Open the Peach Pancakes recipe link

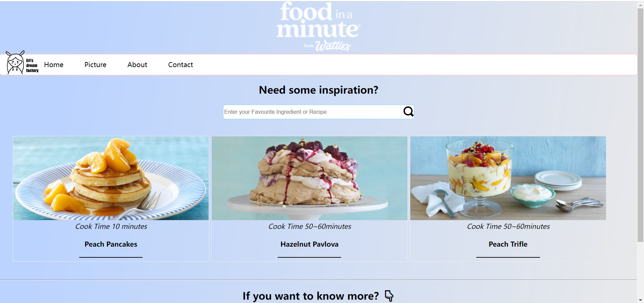pyautogui.click(x=111, y=244)
